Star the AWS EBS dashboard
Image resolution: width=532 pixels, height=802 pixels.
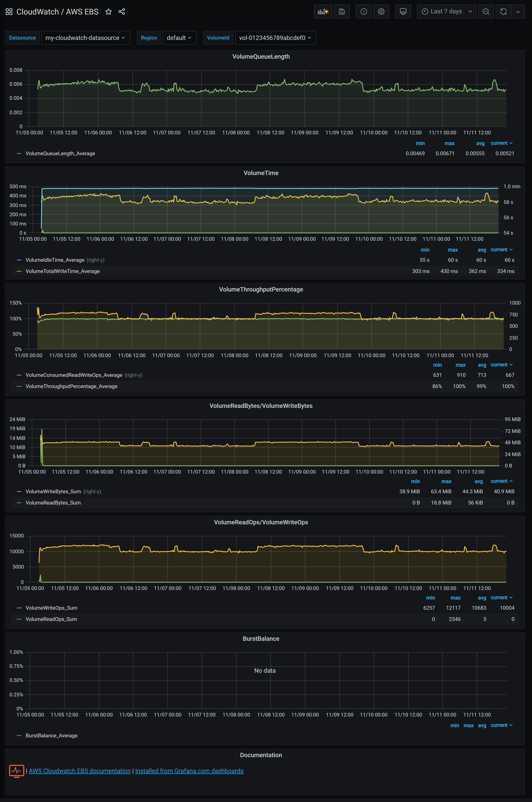(x=108, y=12)
